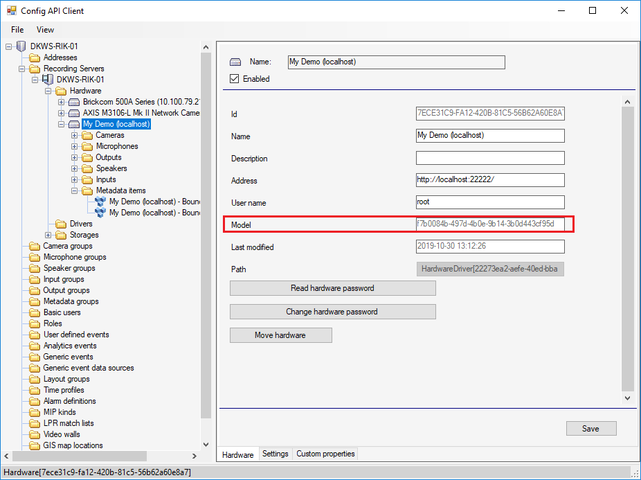This screenshot has height=480, width=641.
Task: Select the first metadata item icon
Action: point(100,201)
